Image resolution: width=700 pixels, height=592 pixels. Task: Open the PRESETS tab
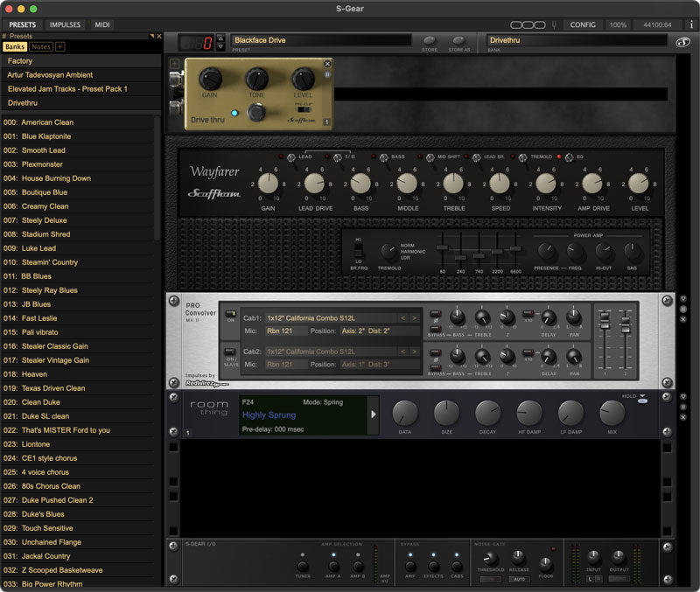[x=23, y=25]
